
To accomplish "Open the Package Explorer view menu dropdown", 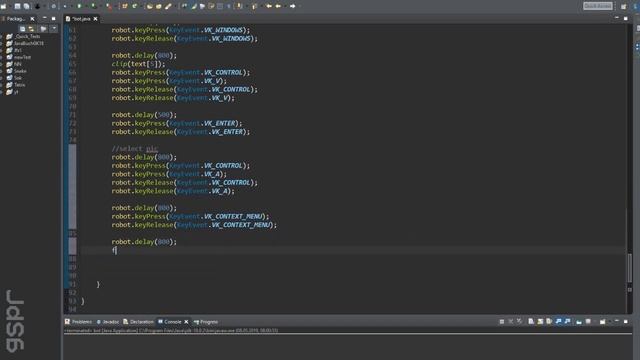I will [x=54, y=29].
